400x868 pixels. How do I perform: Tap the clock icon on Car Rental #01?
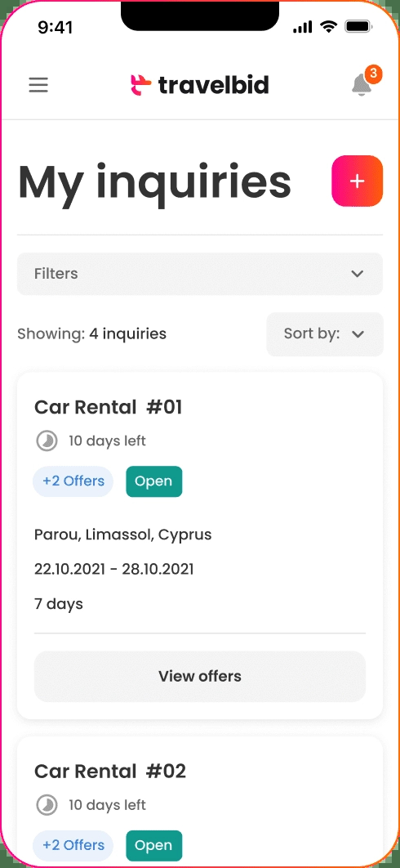coord(47,441)
